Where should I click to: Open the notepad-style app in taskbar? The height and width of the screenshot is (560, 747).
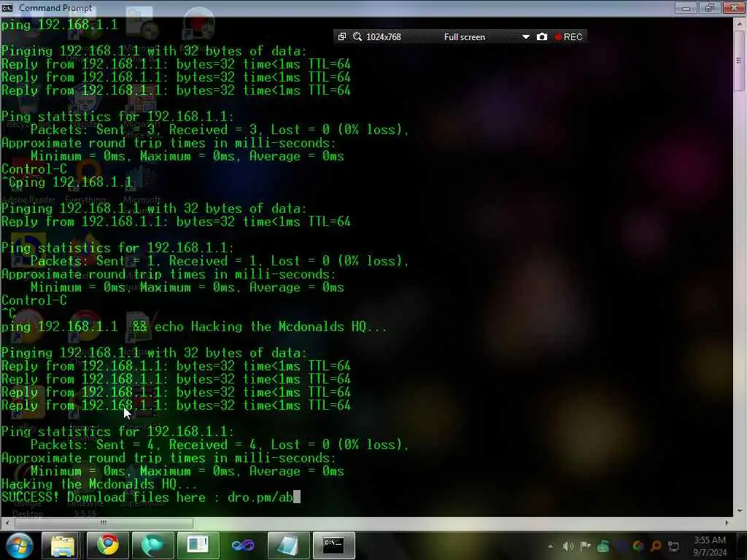pyautogui.click(x=288, y=545)
